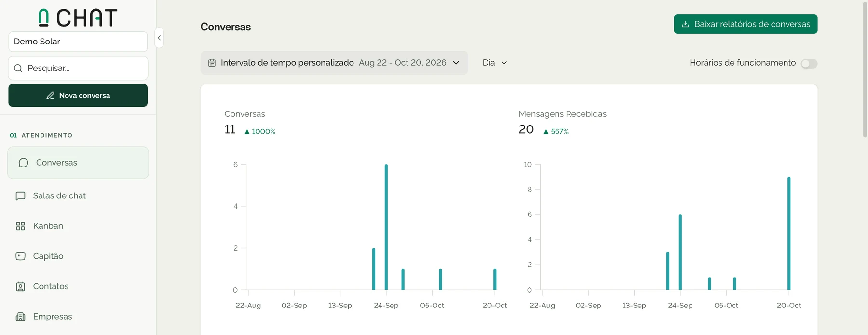Collapse the sidebar with the chevron

159,38
